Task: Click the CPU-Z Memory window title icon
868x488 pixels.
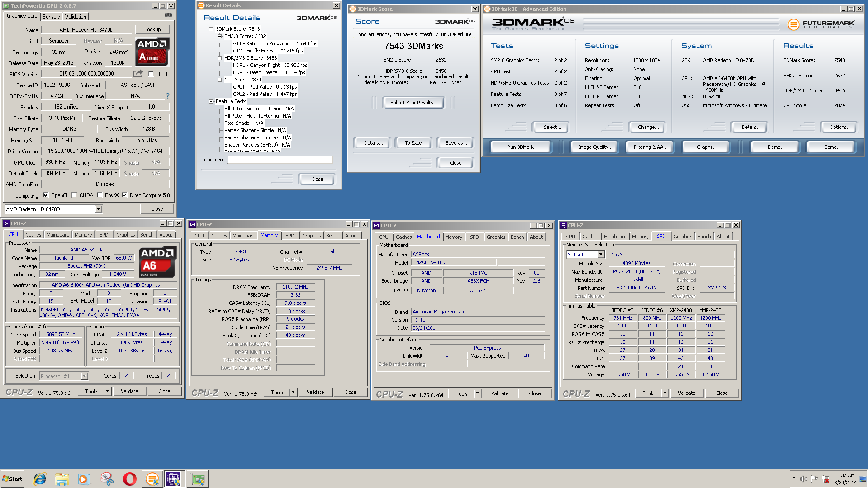Action: point(192,224)
